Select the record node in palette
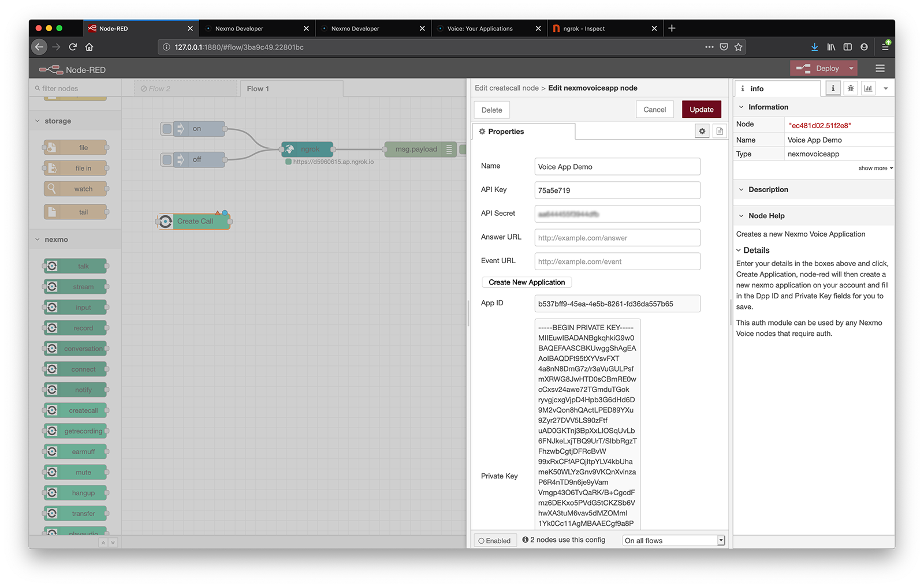The width and height of the screenshot is (924, 587). (76, 328)
